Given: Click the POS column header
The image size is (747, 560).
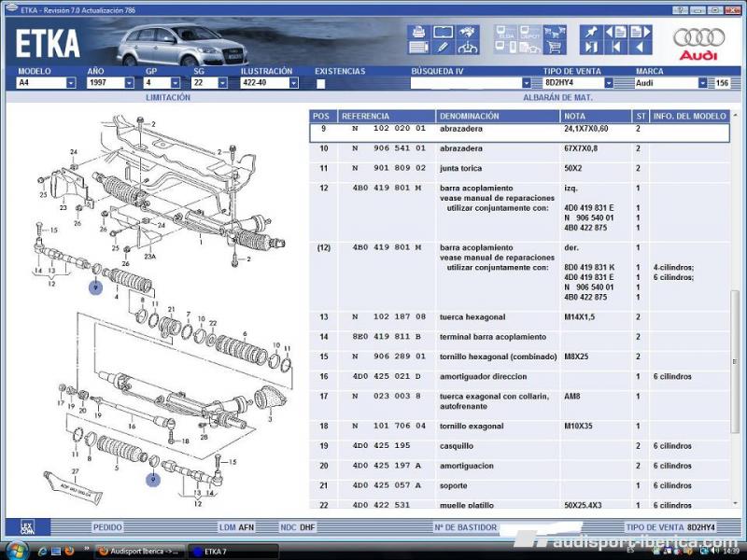Looking at the screenshot, I should (x=323, y=116).
